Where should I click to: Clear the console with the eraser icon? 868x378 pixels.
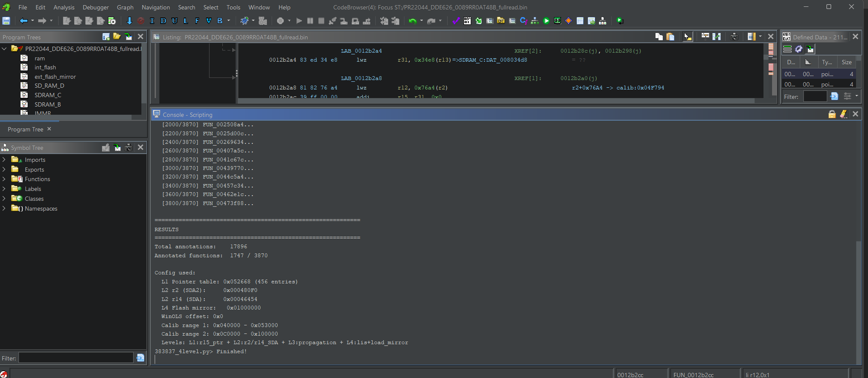[843, 114]
